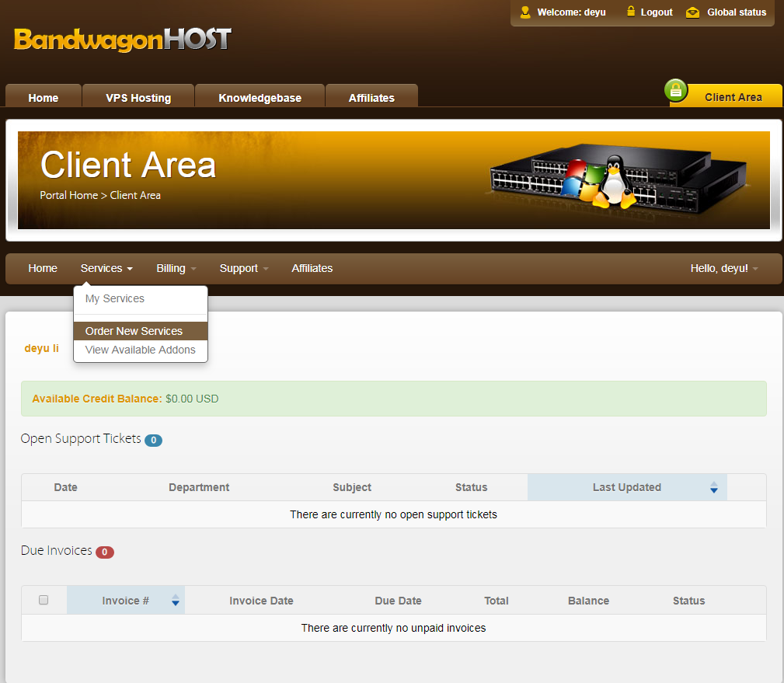Click the $0.00 USD credit amount
The height and width of the screenshot is (683, 784).
pyautogui.click(x=192, y=399)
